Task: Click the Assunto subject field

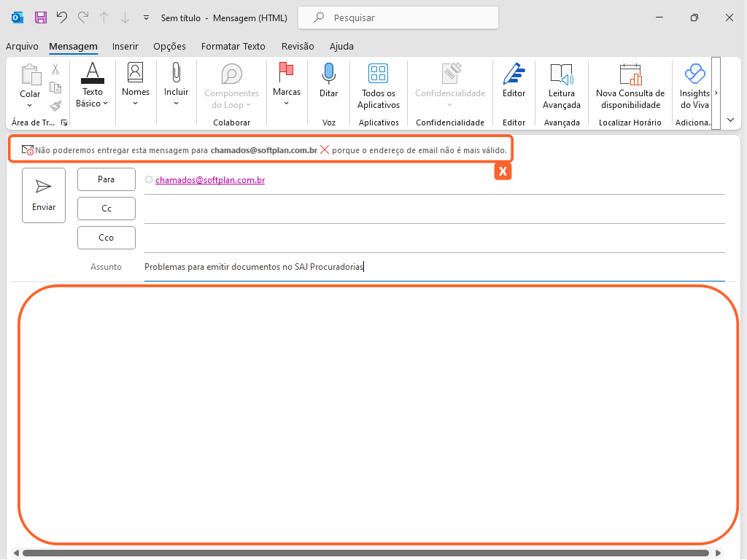Action: tap(435, 267)
